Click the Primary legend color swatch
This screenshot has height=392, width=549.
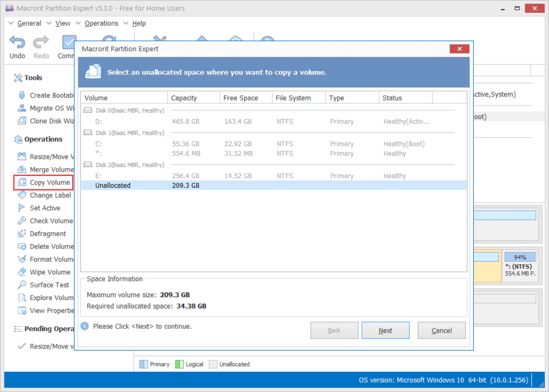coord(144,364)
